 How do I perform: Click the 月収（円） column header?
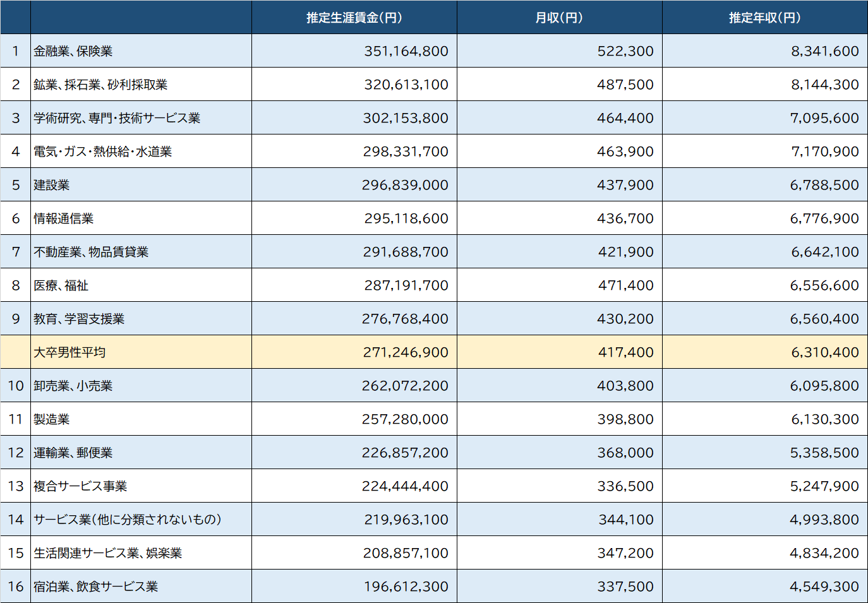(x=560, y=18)
